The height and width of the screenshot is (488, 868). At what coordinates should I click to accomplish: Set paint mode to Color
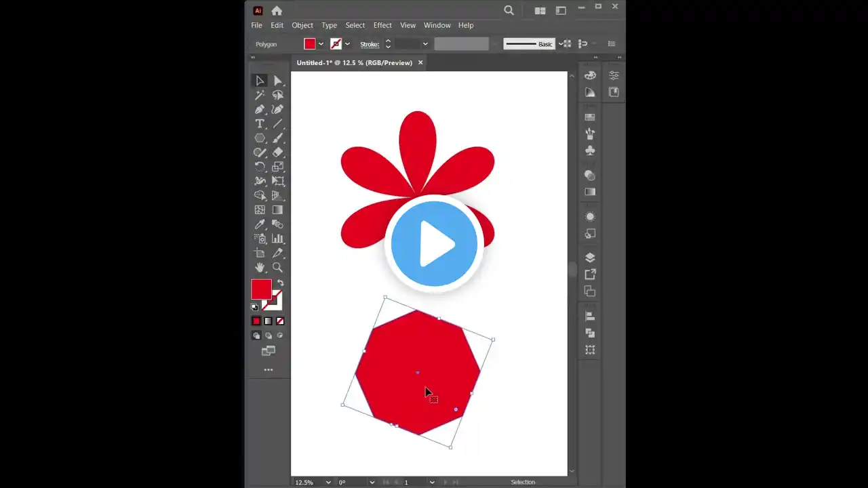pyautogui.click(x=256, y=321)
